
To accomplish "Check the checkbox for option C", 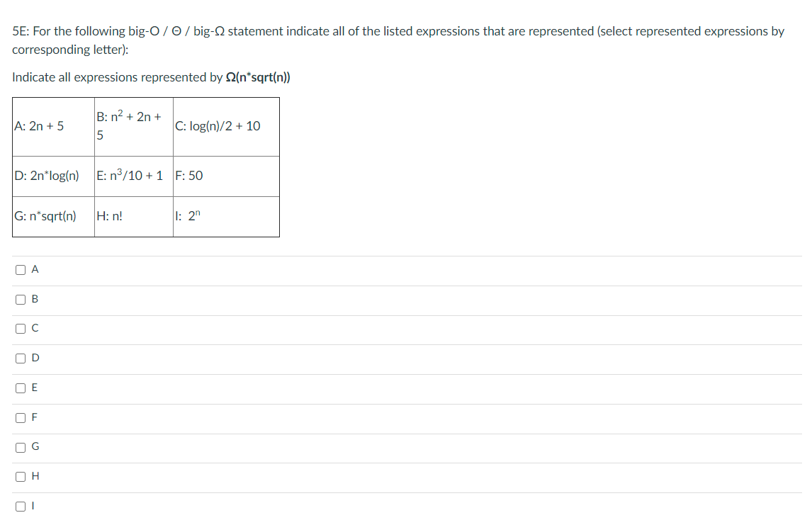I will (19, 328).
